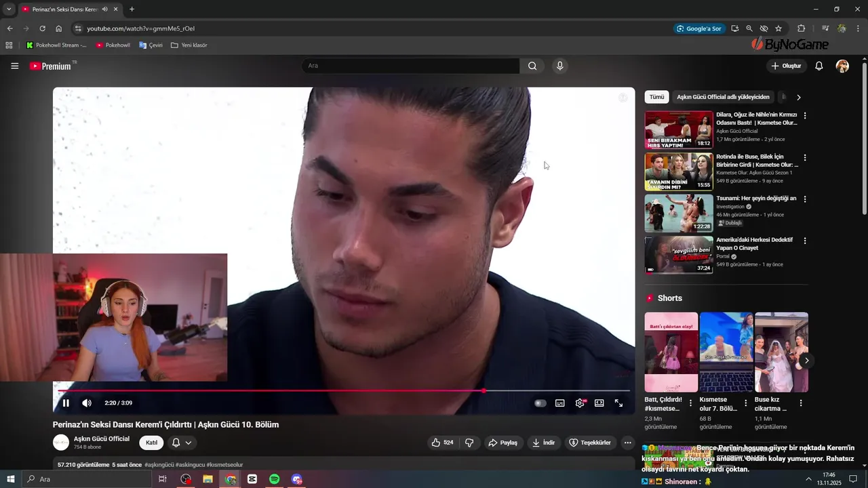Open a new browser tab
This screenshot has width=868, height=488.
coord(132,9)
